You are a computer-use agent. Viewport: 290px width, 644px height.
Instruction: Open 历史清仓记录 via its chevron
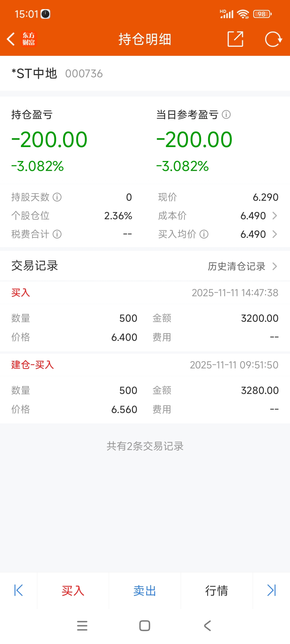pos(275,266)
